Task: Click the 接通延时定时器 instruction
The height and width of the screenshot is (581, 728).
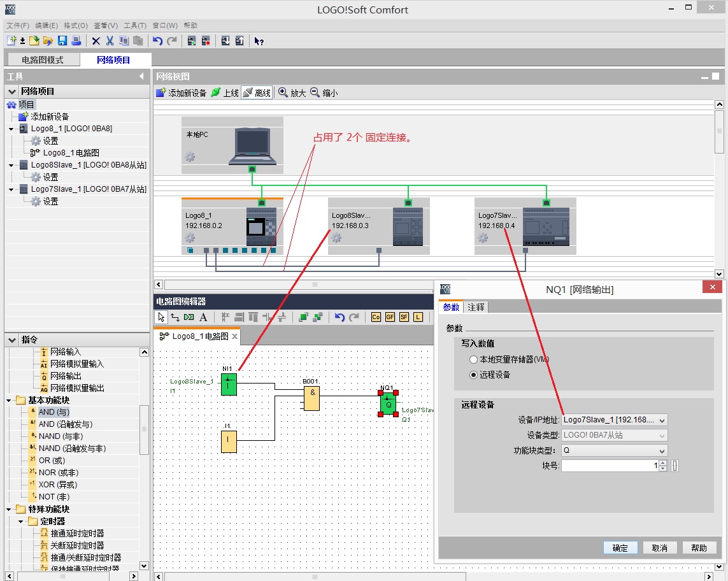Action: (77, 534)
